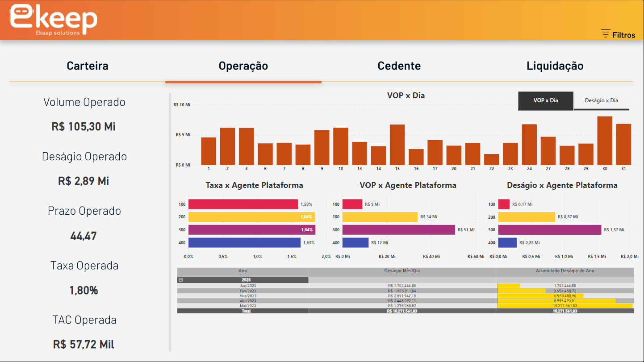Select the day 10 bar in VOP x Dia

click(x=341, y=146)
